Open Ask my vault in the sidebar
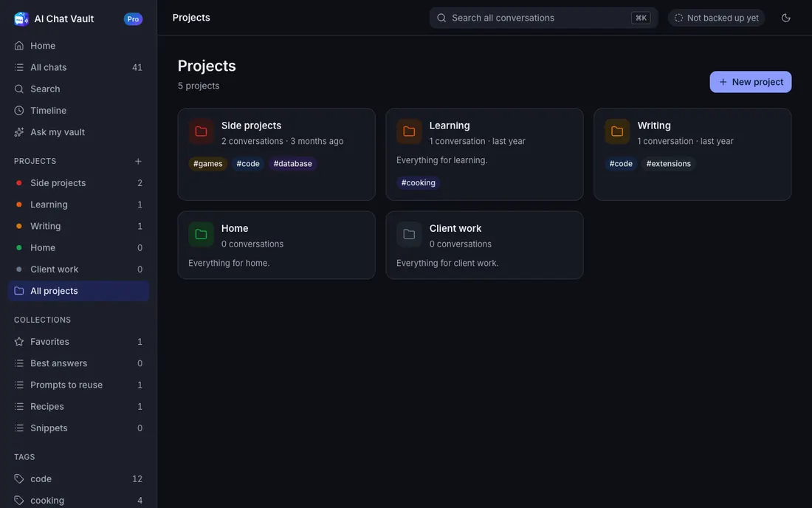812x508 pixels. click(78, 132)
